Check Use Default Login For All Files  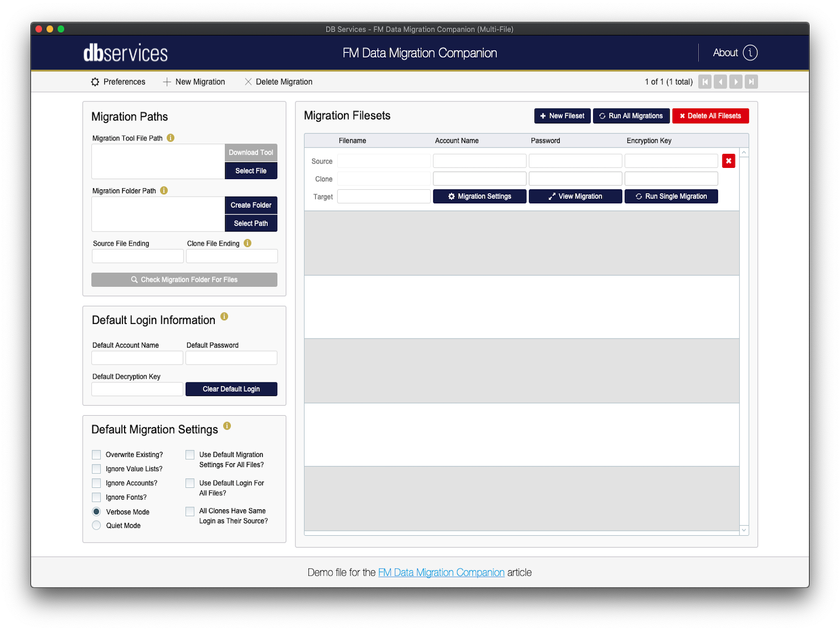pyautogui.click(x=190, y=483)
